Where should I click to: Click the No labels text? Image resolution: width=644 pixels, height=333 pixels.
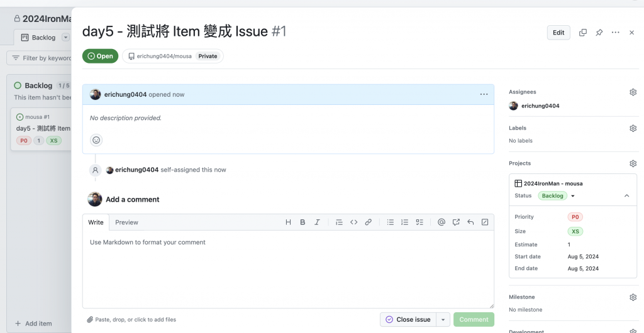[520, 141]
